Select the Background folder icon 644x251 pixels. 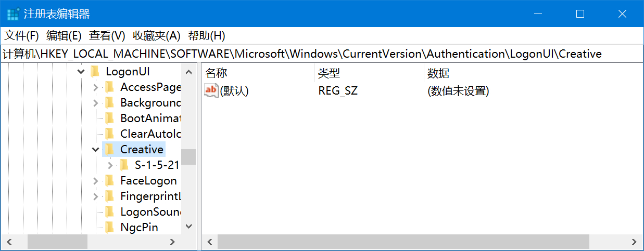(x=109, y=102)
